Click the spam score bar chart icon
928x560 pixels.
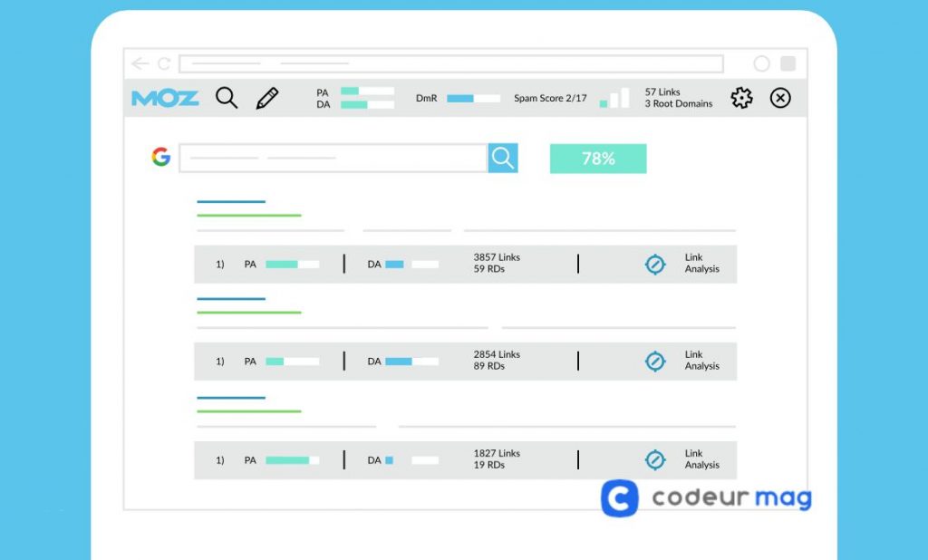614,98
